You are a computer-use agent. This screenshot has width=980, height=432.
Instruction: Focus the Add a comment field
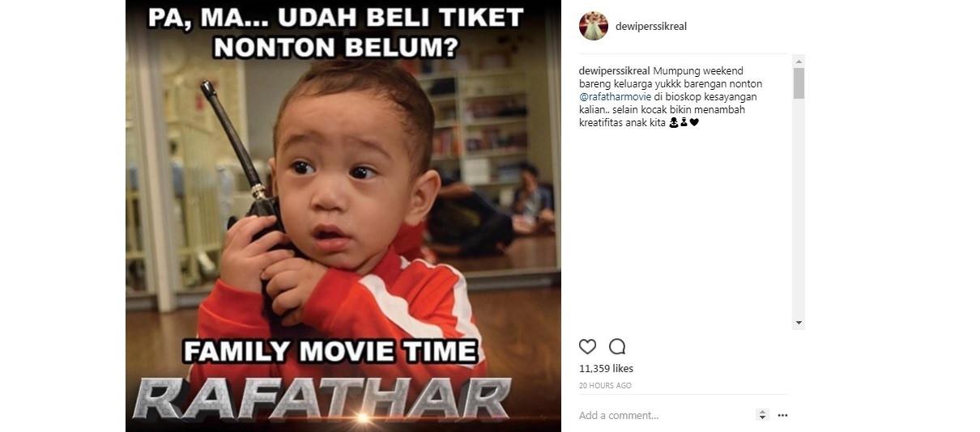pos(664,415)
